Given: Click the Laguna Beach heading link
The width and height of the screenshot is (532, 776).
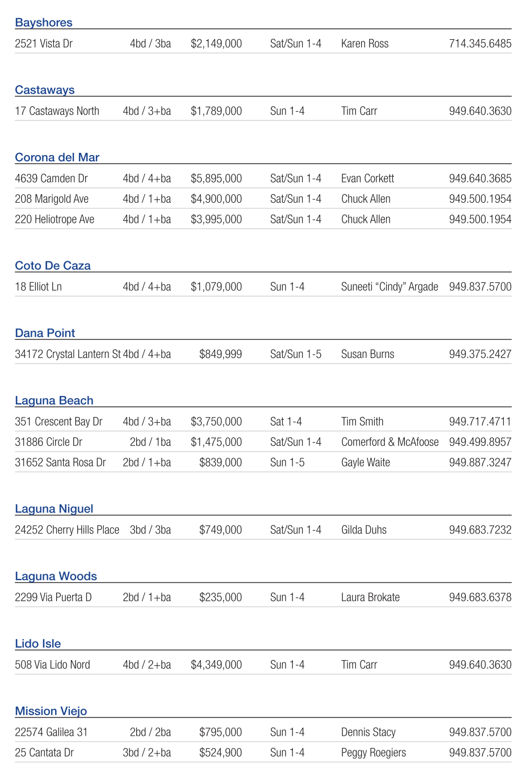Looking at the screenshot, I should [54, 400].
